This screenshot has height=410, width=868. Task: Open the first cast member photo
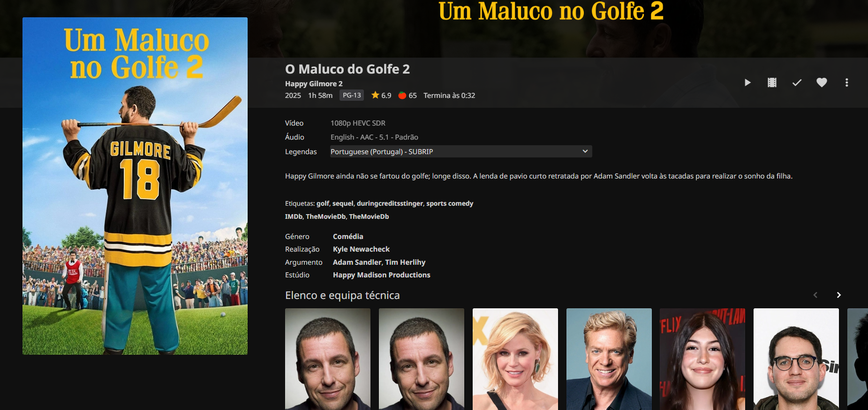[x=328, y=359]
